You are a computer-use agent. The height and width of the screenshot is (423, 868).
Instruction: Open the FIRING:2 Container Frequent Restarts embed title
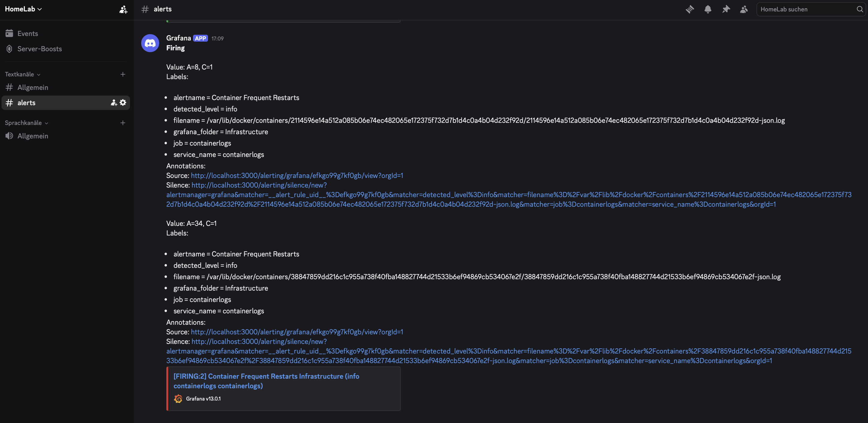(x=266, y=381)
